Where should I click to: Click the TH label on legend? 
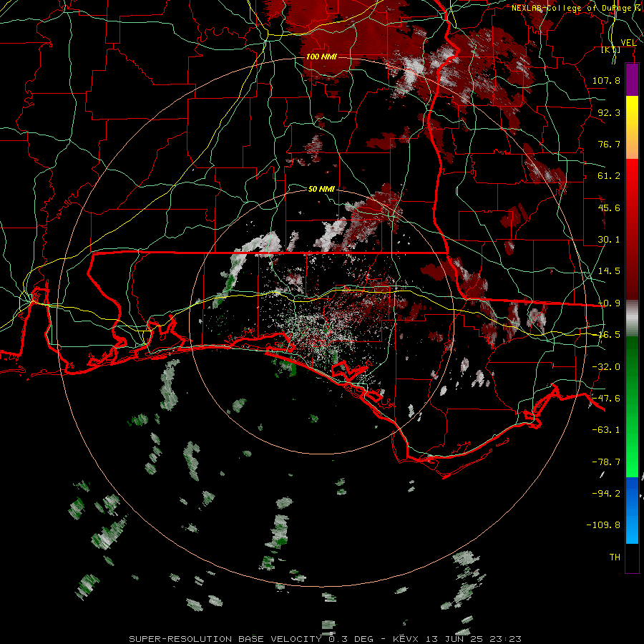click(615, 557)
